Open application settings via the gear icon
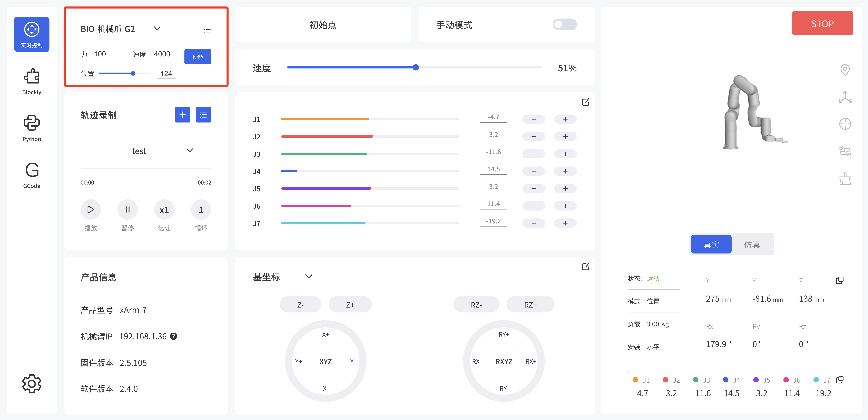 pos(31,384)
